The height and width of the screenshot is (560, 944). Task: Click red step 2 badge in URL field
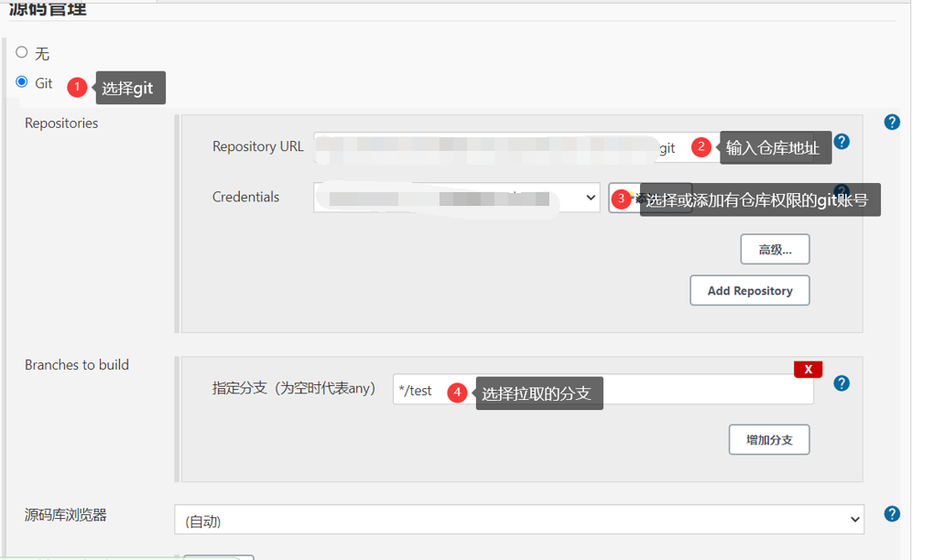(701, 147)
